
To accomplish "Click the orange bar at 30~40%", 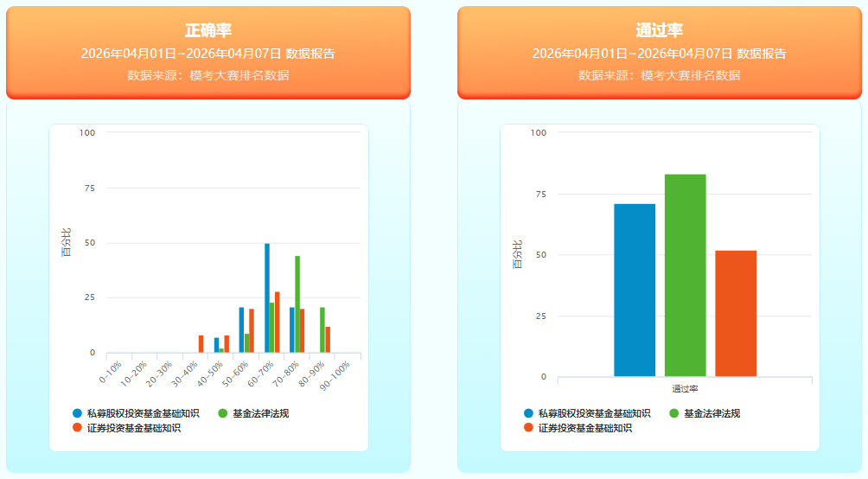I will coord(201,344).
